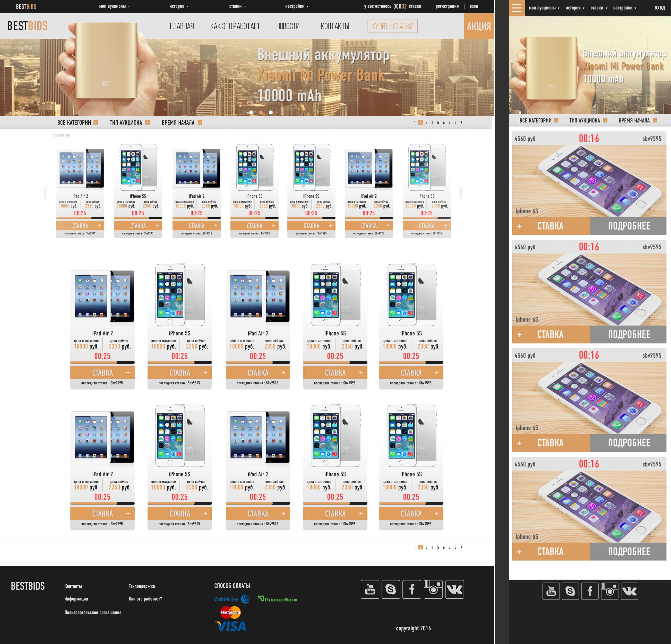Viewport: 671px width, 644px height.
Task: Open the YouTube icon in desktop footer
Action: (x=370, y=589)
